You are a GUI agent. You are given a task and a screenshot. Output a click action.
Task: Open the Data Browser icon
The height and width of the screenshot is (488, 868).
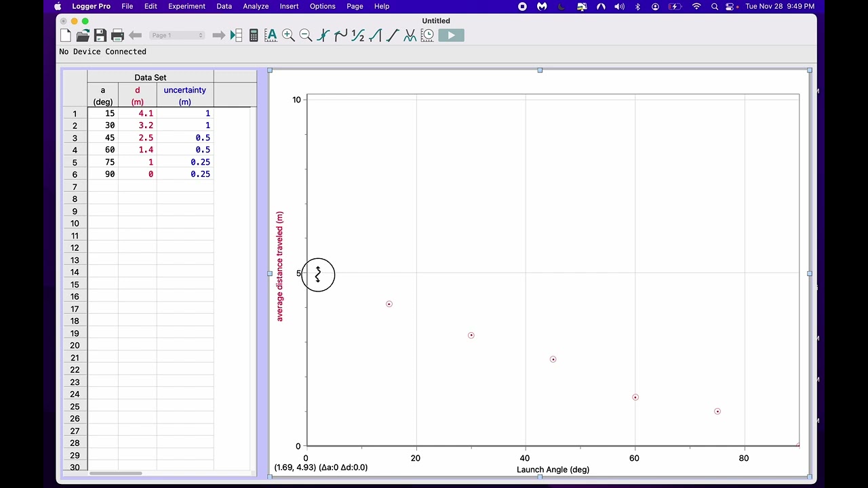coord(236,35)
